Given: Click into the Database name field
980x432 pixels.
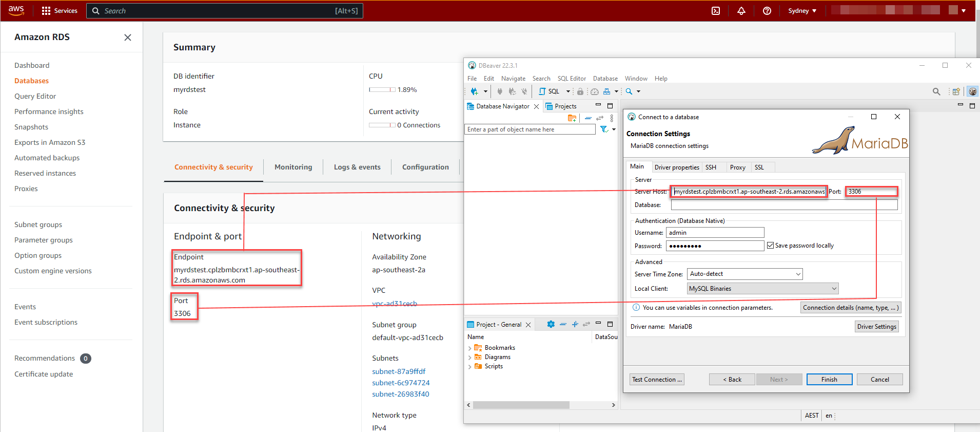Looking at the screenshot, I should pyautogui.click(x=784, y=205).
